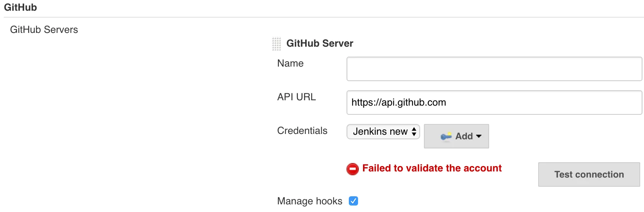Screen dimensions: 644x212
Task: Click the red error icon beside validation message
Action: pos(353,169)
